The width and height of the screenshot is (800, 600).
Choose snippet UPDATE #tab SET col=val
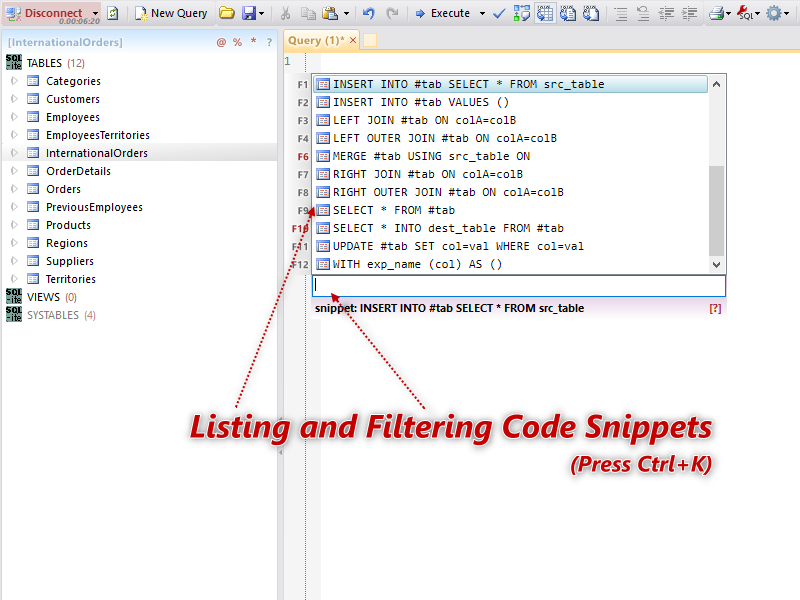tap(511, 246)
